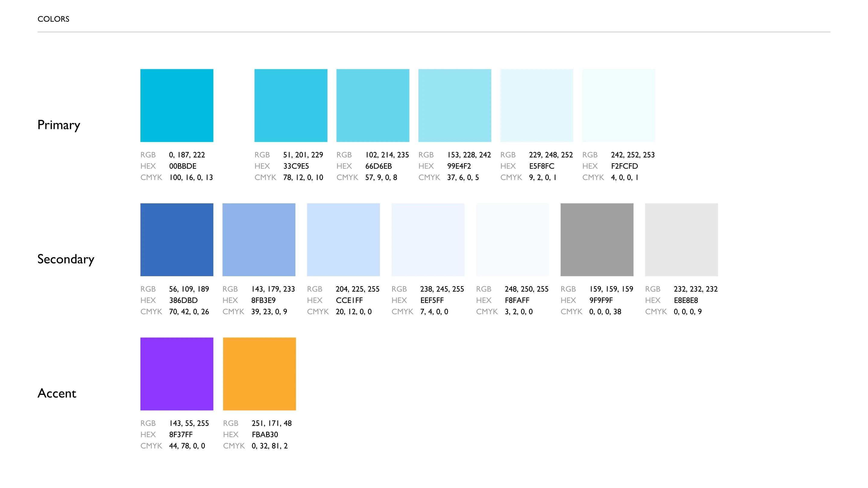This screenshot has height=488, width=868.
Task: Click RGB value 143, 55, 255
Action: coord(189,423)
